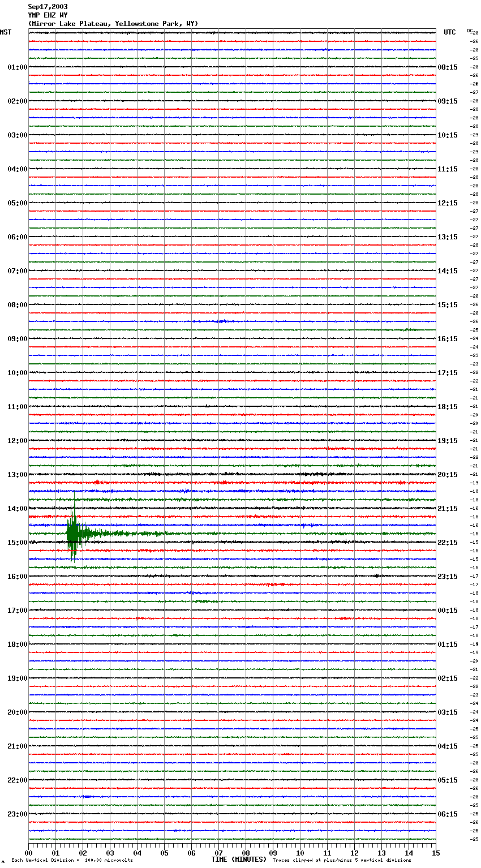Click the 18:00 MST hour label

18,644
